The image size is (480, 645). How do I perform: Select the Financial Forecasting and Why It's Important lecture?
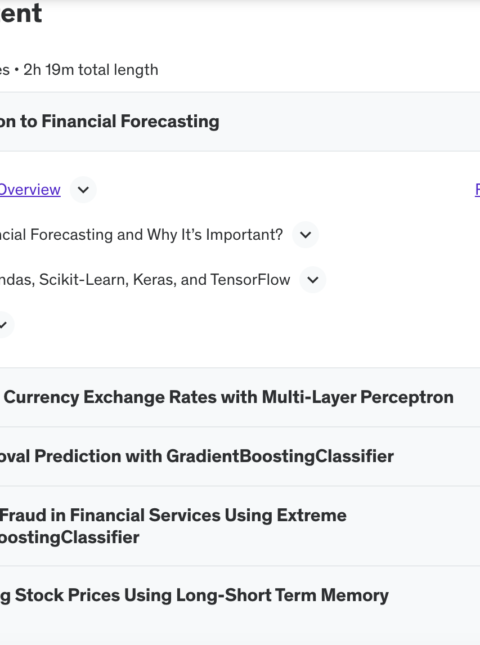click(x=141, y=235)
